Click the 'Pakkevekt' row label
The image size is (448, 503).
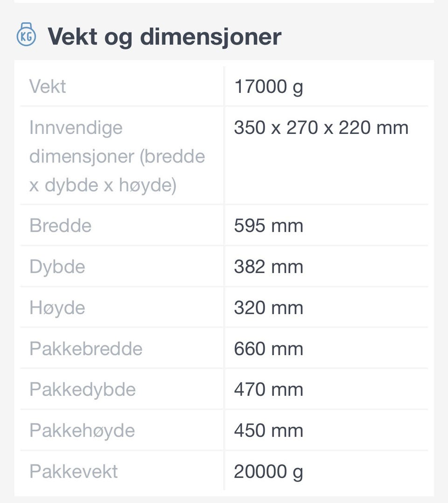(74, 472)
